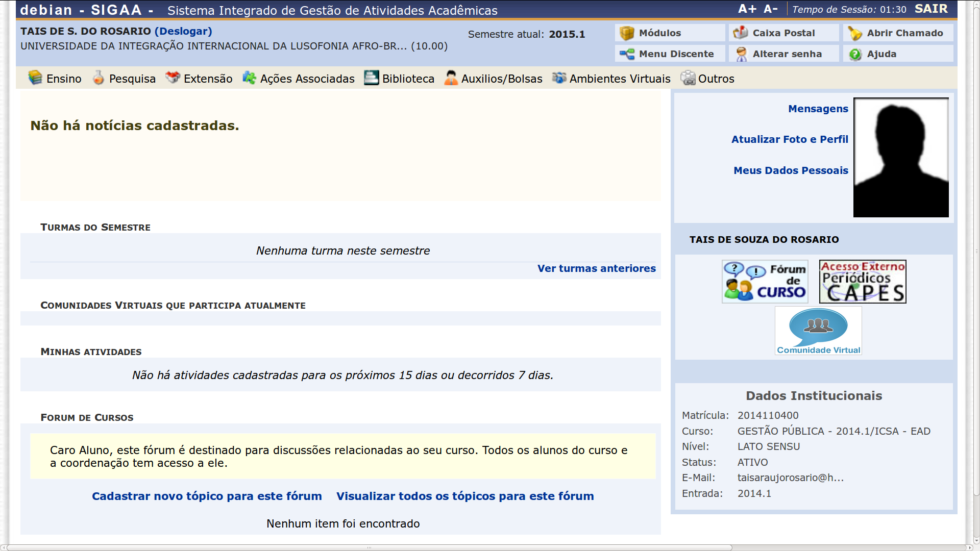Click Cadastrar novo tópico para este fórum
This screenshot has width=980, height=551.
[207, 496]
